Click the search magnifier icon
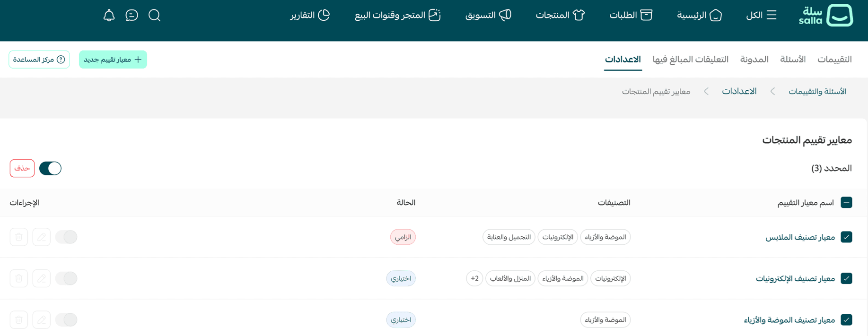 click(155, 15)
